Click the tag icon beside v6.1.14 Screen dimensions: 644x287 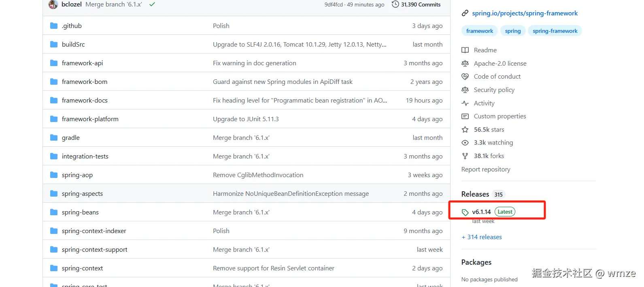[x=465, y=212]
